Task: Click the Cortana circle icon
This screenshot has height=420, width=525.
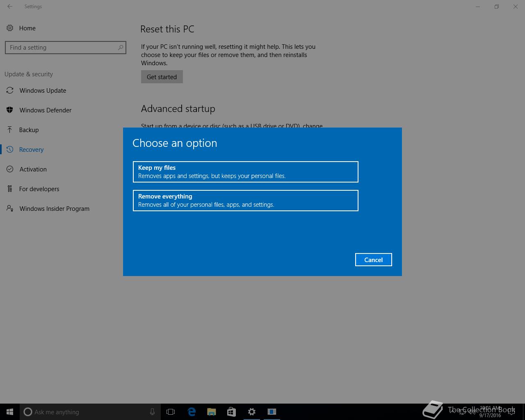Action: 28,412
